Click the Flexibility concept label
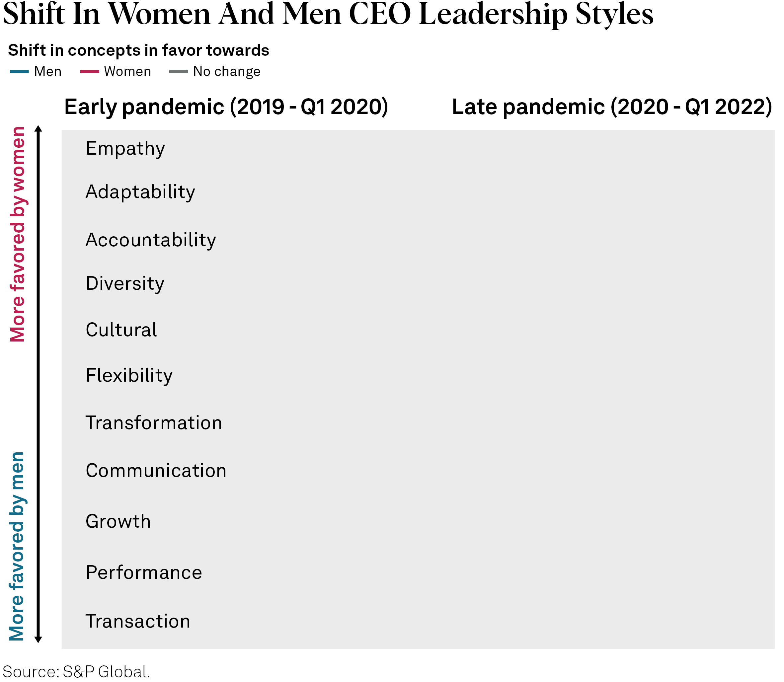Viewport: 784px width, 682px height. (x=129, y=376)
